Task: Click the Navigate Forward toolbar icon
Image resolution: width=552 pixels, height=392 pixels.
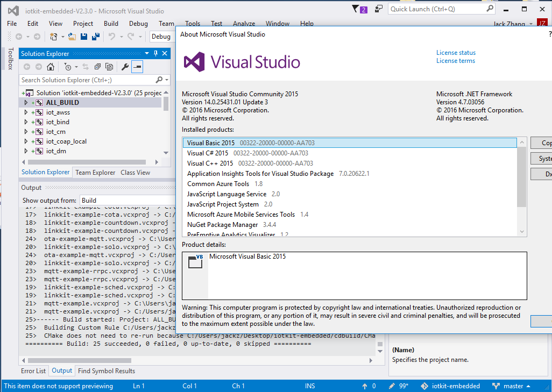Action: [37, 37]
